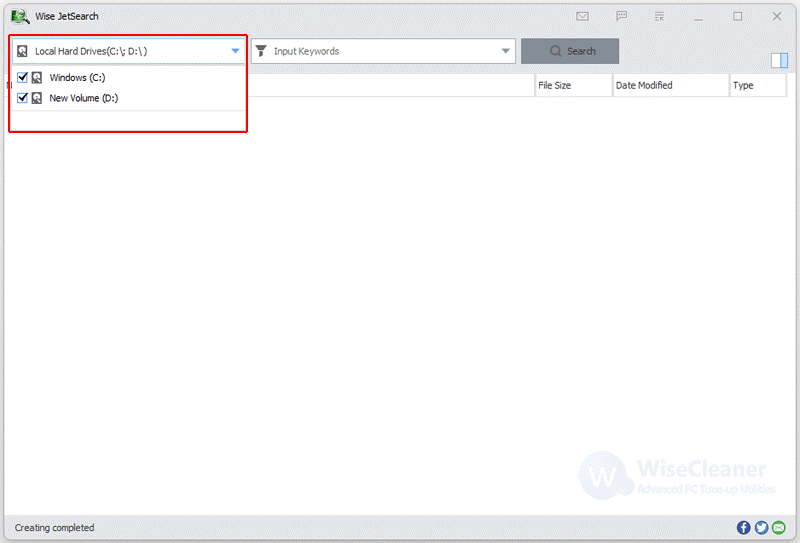The height and width of the screenshot is (543, 800).
Task: Focus the Input Keywords text field
Action: (383, 51)
